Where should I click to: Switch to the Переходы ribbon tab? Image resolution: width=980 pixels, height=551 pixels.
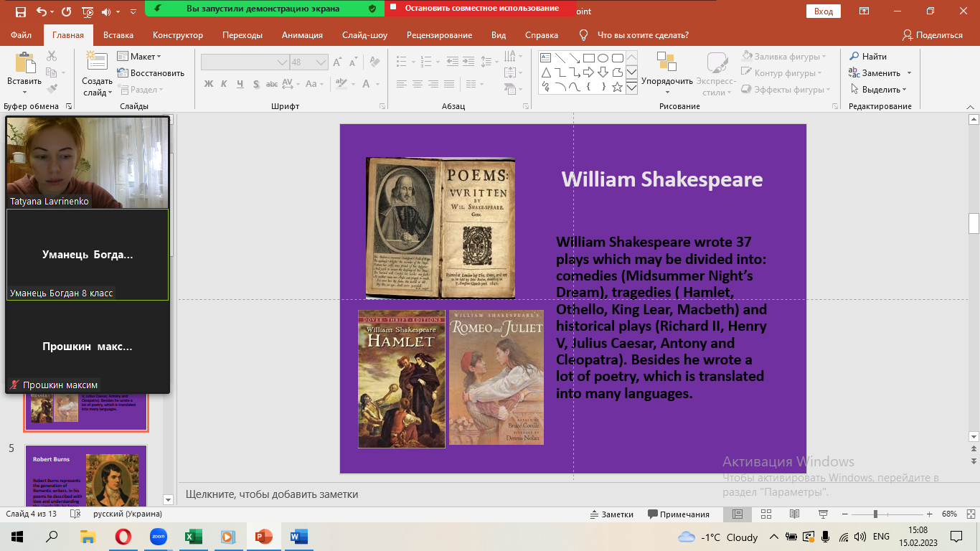pos(242,35)
